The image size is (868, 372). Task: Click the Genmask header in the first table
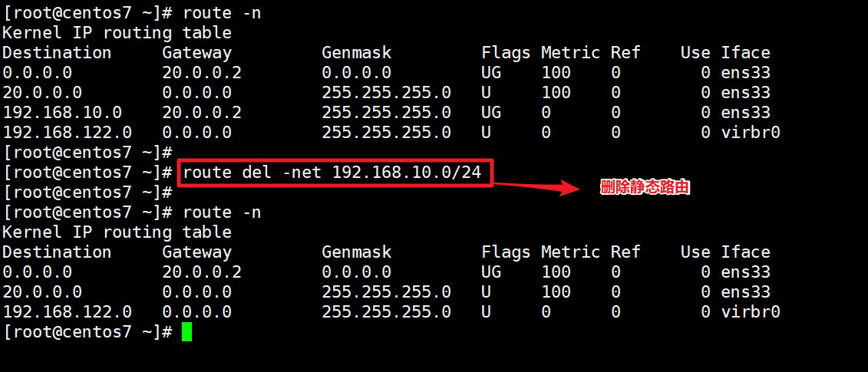356,53
